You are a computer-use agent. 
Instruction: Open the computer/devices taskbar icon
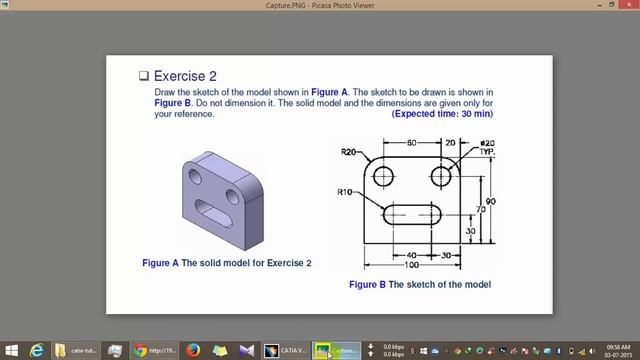coord(115,351)
